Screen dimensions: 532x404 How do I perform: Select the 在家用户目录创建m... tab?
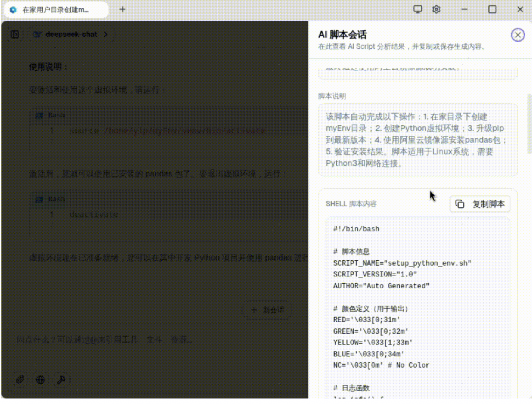56,10
